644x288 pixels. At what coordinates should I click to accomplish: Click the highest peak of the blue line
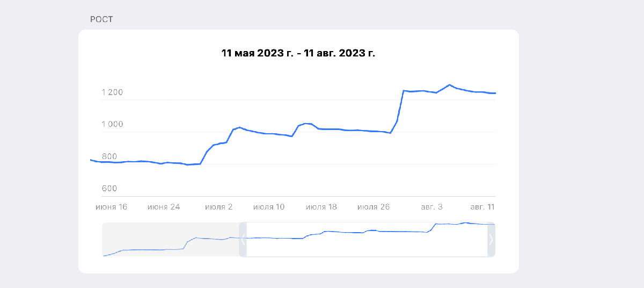click(x=449, y=85)
